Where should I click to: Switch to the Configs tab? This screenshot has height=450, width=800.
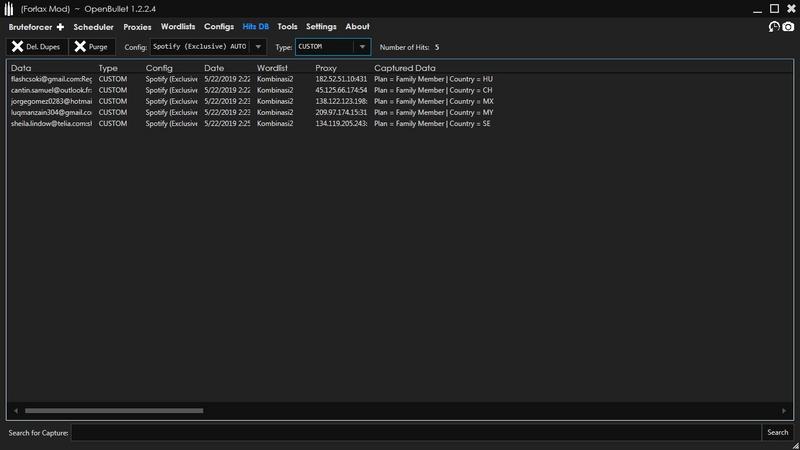(219, 27)
